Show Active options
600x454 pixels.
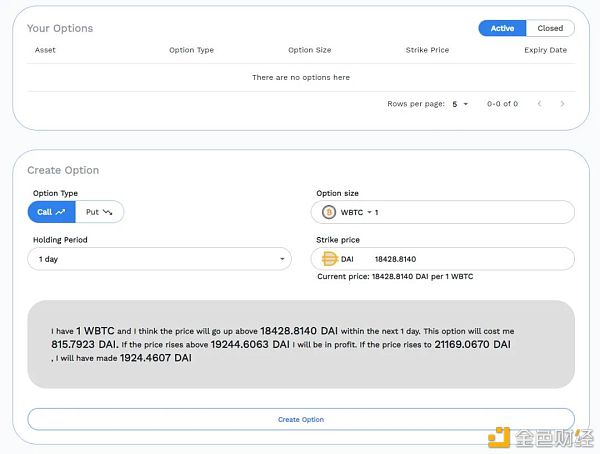(502, 28)
